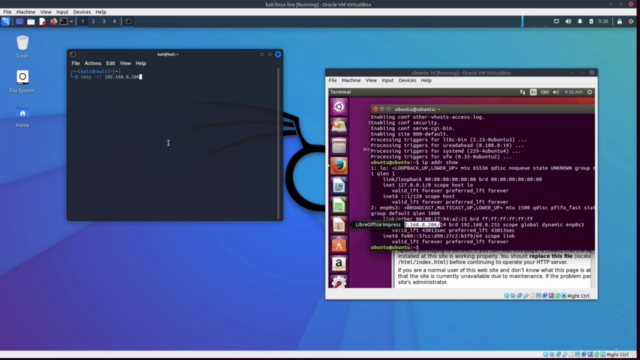Click the highlighted 192.168.0.206 IP address text
640x360 pixels.
click(x=422, y=225)
